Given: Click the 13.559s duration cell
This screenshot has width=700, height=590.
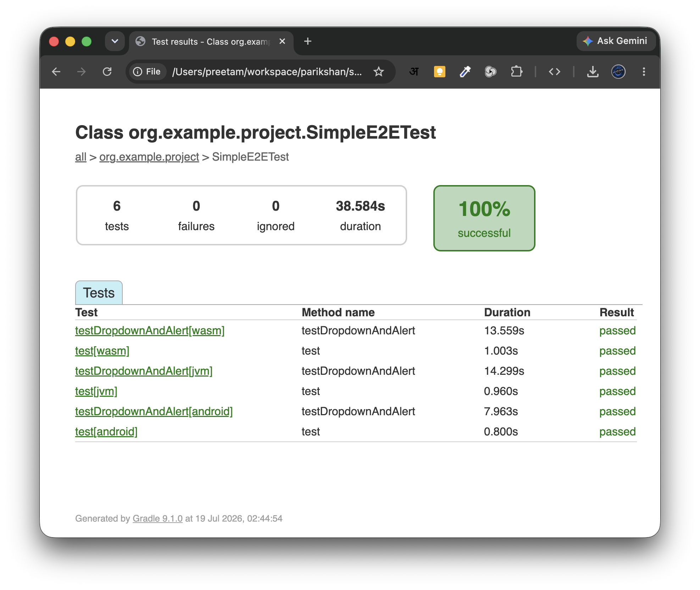Looking at the screenshot, I should pyautogui.click(x=504, y=331).
